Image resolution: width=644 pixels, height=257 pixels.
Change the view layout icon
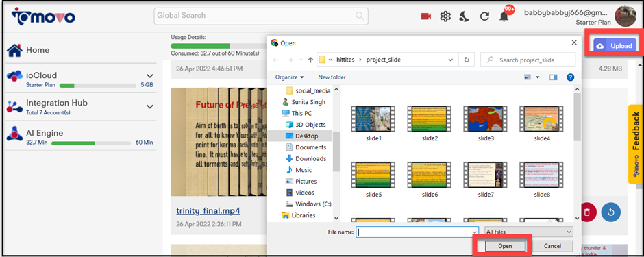tap(528, 77)
